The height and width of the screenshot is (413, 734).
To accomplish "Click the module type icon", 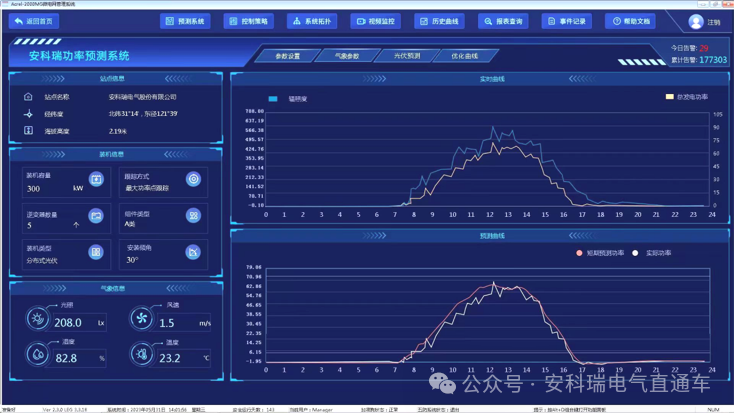I will point(193,215).
